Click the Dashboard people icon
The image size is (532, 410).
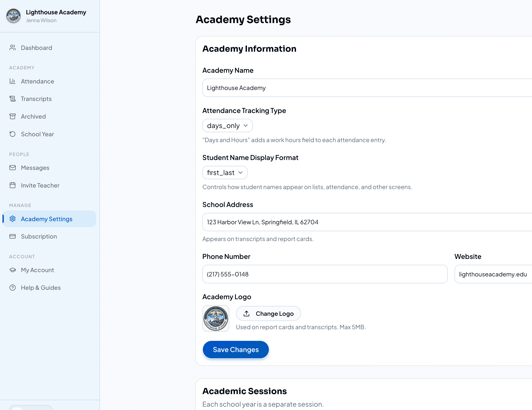pos(12,48)
